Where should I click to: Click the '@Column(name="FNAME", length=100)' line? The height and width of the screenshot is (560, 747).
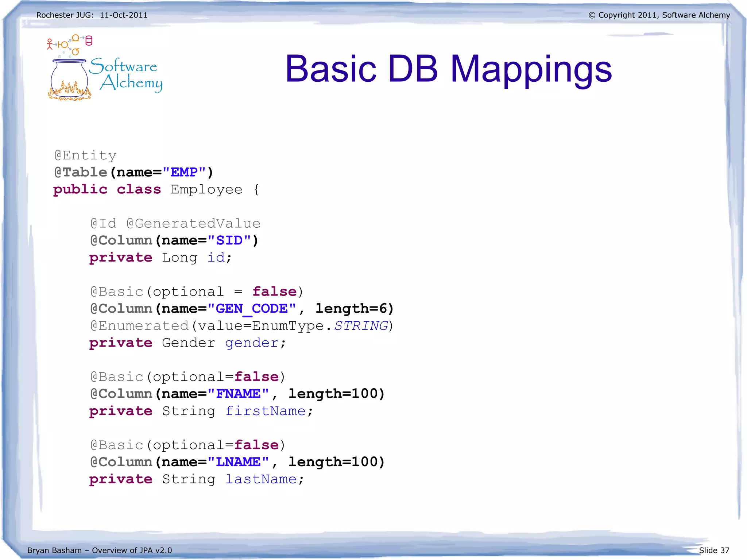pos(237,394)
